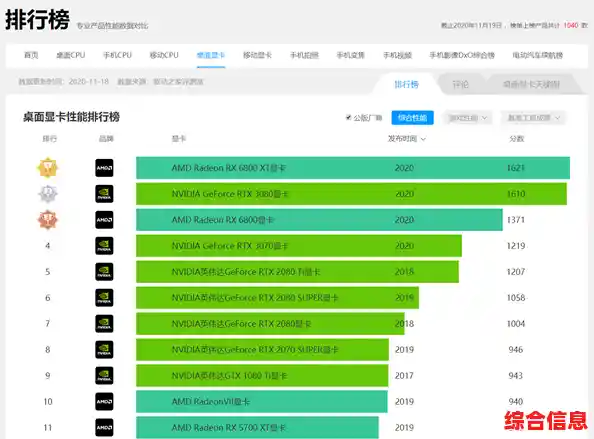594x439 pixels.
Task: Switch to the 评论 sub-tab
Action: click(461, 84)
